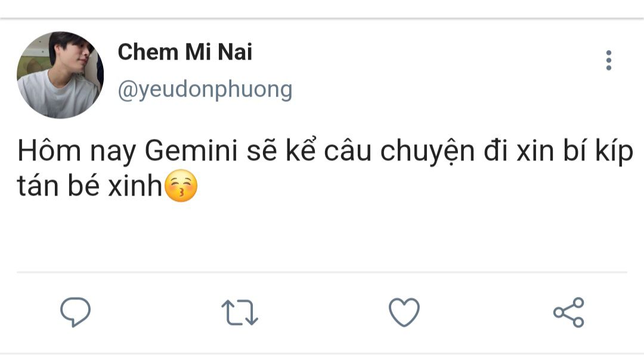Reply to the Chem Mi Nai tweet

pos(76,312)
